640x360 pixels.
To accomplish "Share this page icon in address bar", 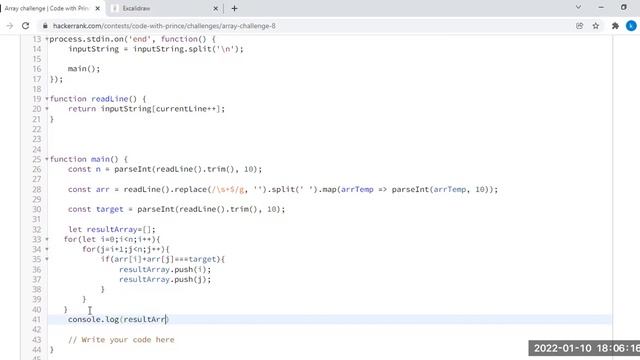I will pyautogui.click(x=580, y=26).
